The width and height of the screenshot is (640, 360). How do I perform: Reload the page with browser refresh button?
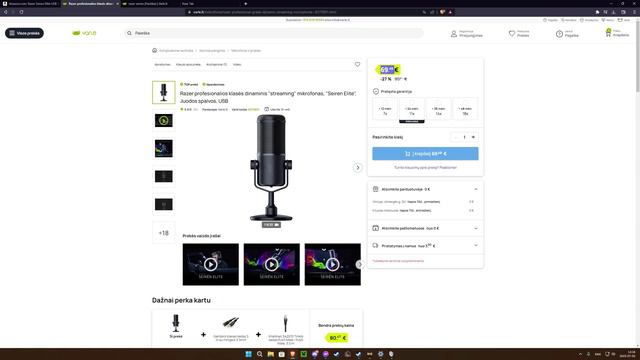21,12
